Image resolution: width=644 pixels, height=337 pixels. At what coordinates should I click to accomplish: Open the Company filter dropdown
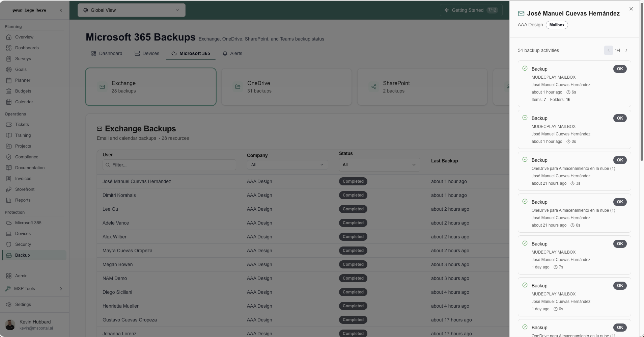tap(287, 165)
